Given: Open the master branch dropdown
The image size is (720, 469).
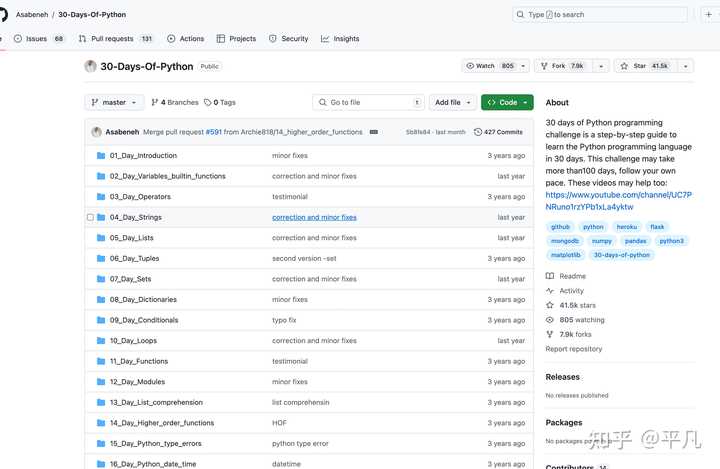Looking at the screenshot, I should [114, 102].
